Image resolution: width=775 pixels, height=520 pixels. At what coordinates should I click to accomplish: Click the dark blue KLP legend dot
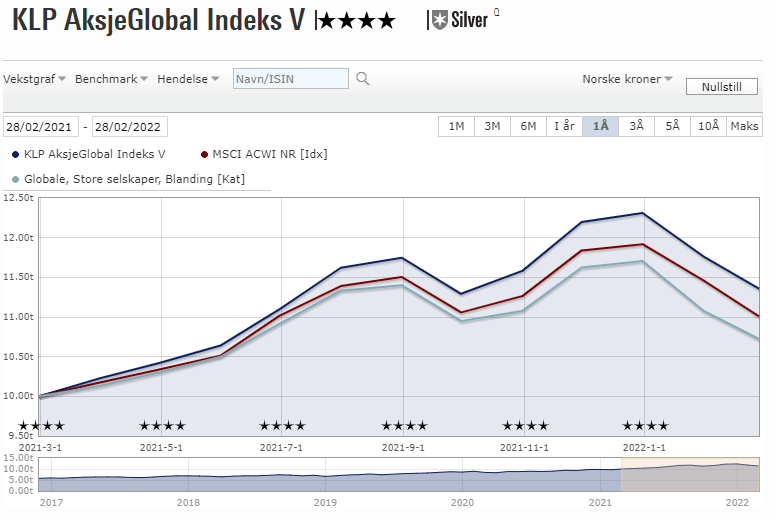[x=15, y=155]
